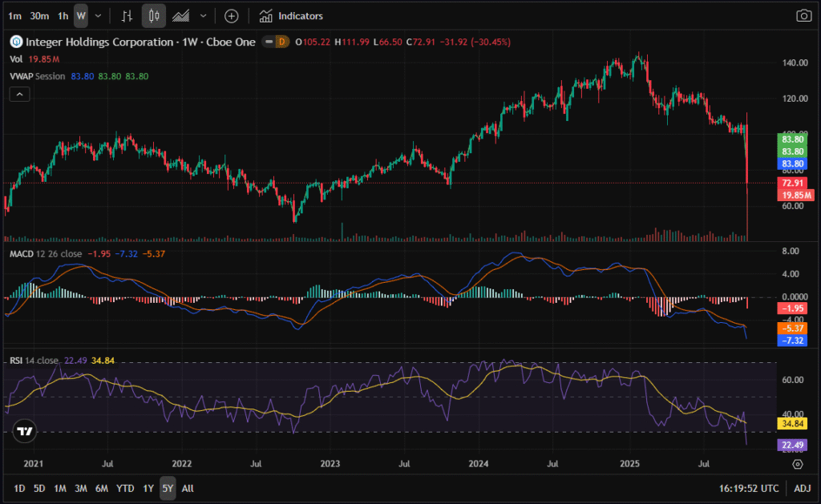Viewport: 821px width, 504px height.
Task: Select the 5Y date range tab
Action: [x=167, y=488]
